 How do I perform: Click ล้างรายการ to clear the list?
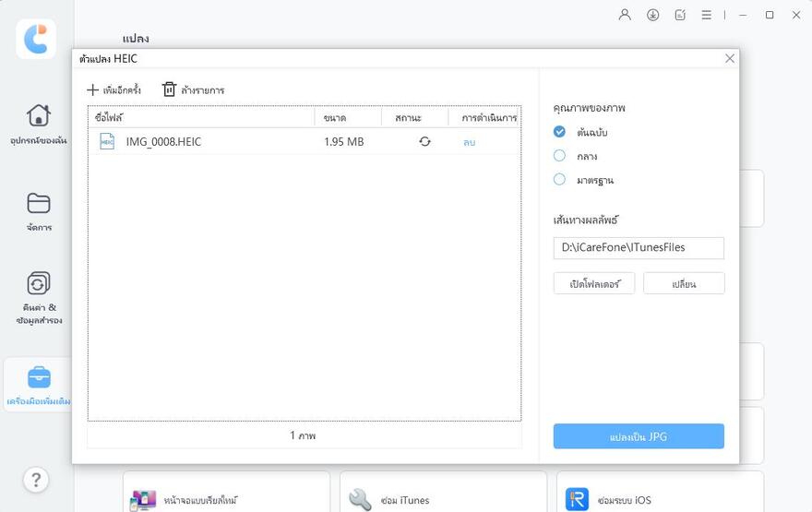coord(193,89)
